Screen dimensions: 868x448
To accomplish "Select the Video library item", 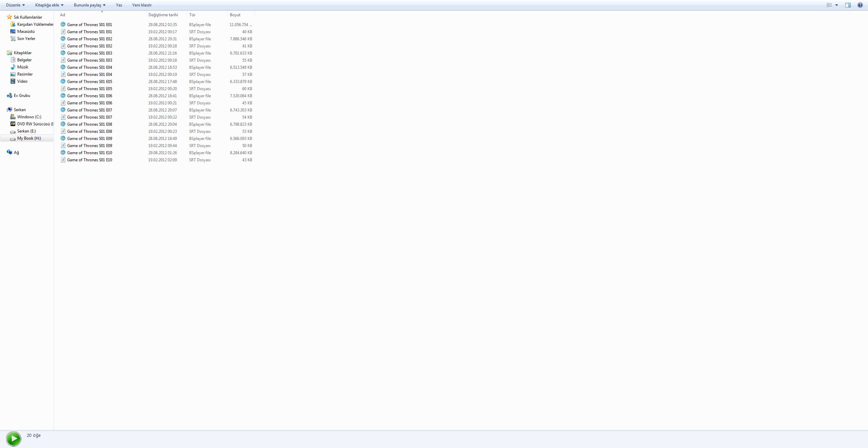I will pos(22,81).
